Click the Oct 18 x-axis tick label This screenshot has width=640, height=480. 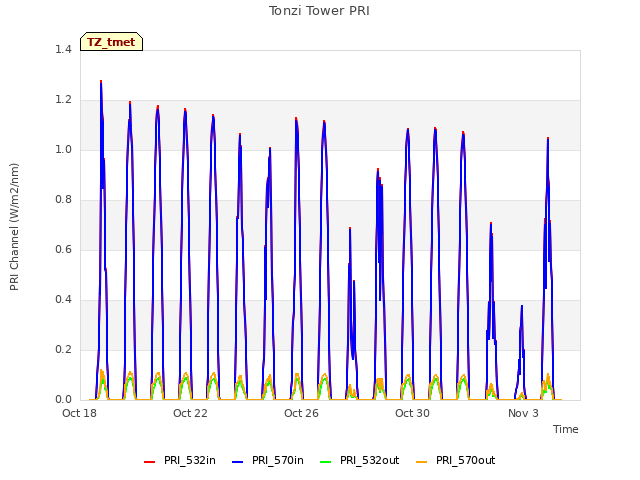coord(80,413)
